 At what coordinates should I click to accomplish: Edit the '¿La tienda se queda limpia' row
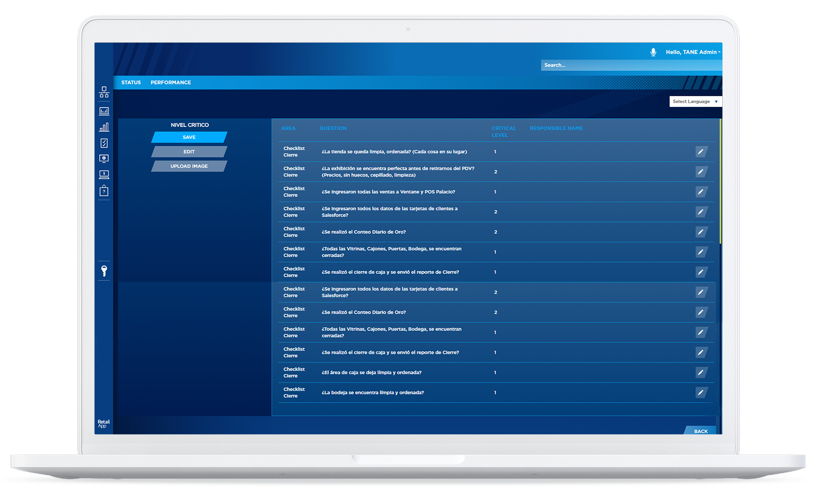point(701,152)
